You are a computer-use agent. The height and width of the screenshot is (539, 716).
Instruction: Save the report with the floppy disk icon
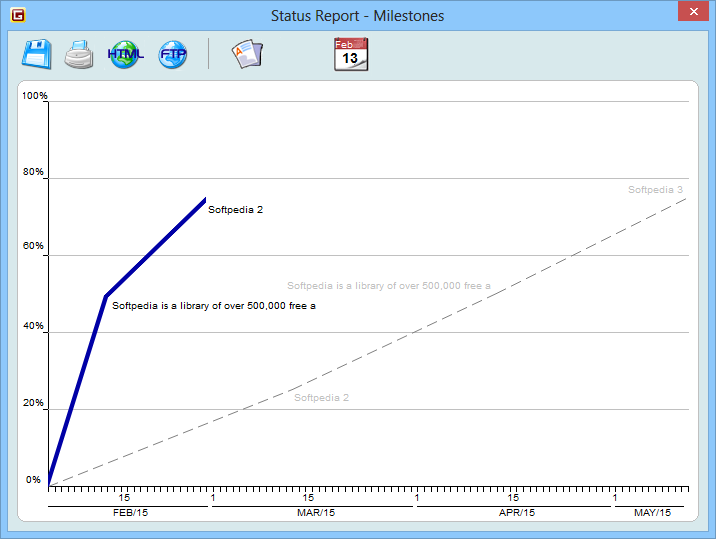click(37, 54)
